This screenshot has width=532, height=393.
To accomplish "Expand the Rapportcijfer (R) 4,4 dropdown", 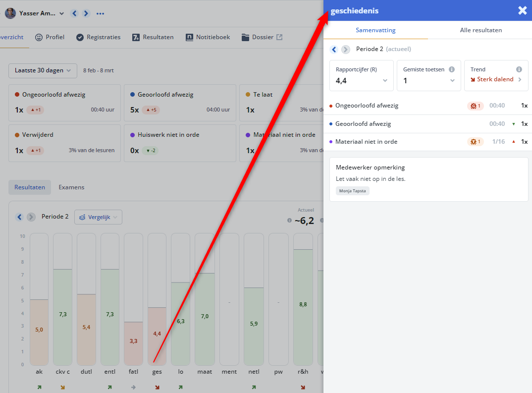I will pos(361,76).
